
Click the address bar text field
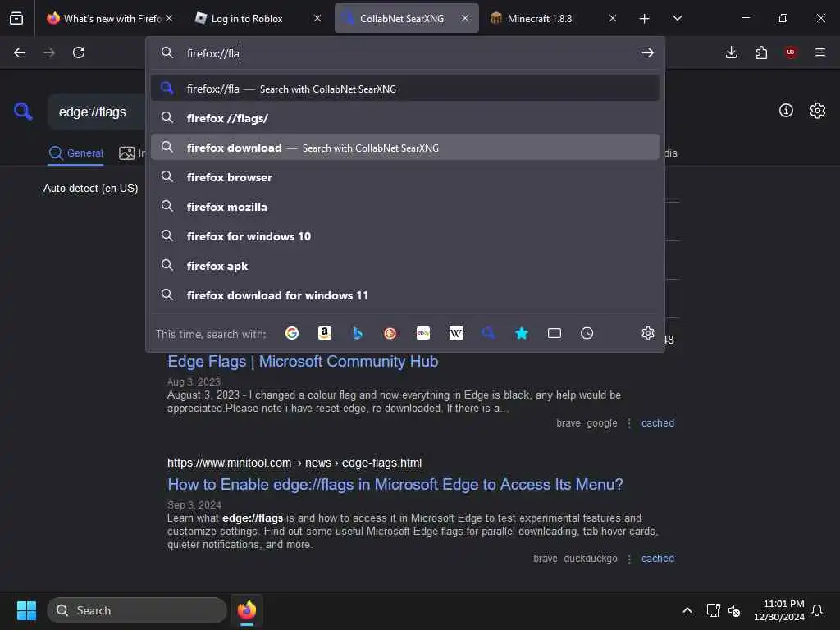407,53
